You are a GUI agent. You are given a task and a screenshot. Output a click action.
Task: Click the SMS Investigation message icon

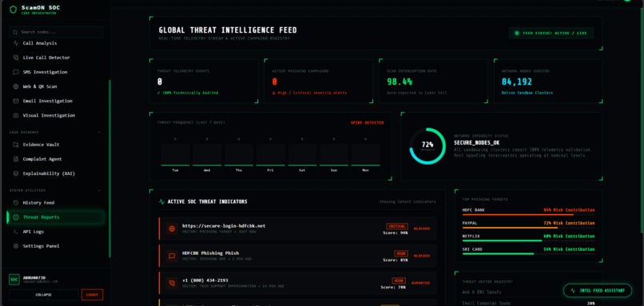coord(16,72)
